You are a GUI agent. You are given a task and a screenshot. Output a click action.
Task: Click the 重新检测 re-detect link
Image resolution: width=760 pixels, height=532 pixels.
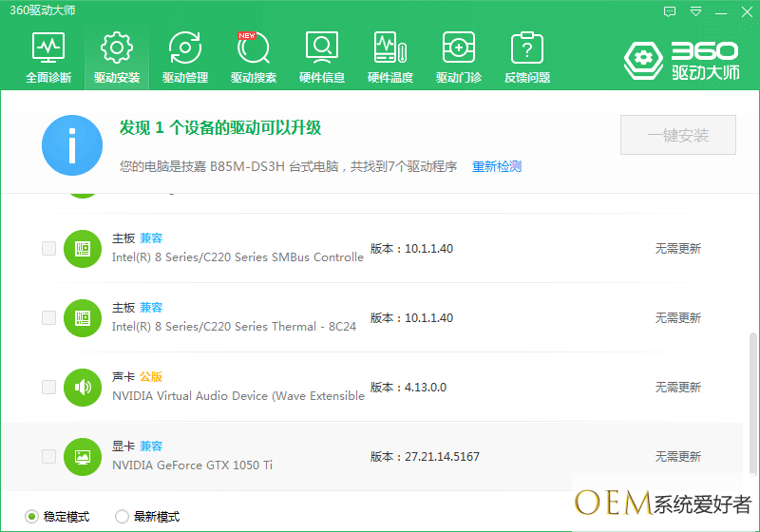pyautogui.click(x=497, y=166)
